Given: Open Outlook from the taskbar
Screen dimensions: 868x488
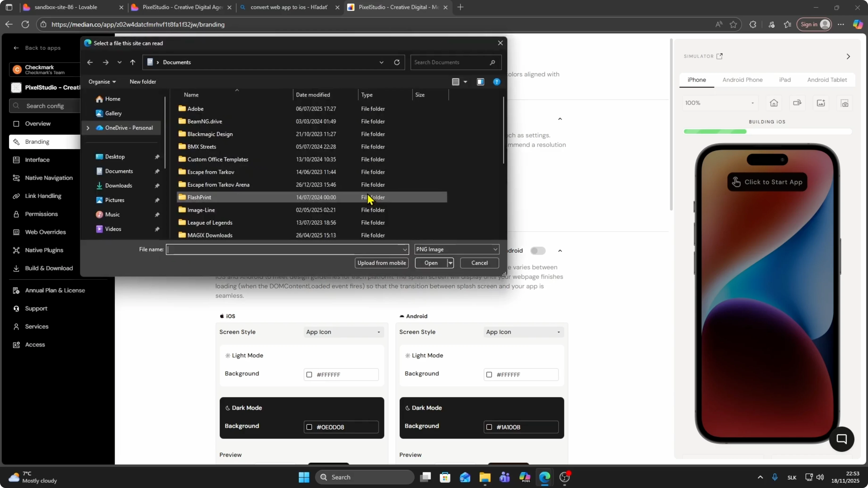Looking at the screenshot, I should (465, 477).
